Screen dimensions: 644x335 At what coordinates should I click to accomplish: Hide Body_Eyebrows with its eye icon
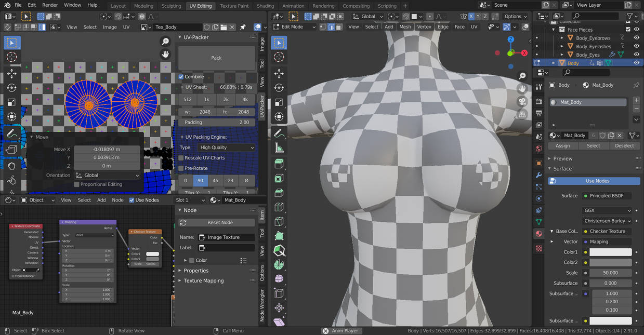(x=636, y=38)
